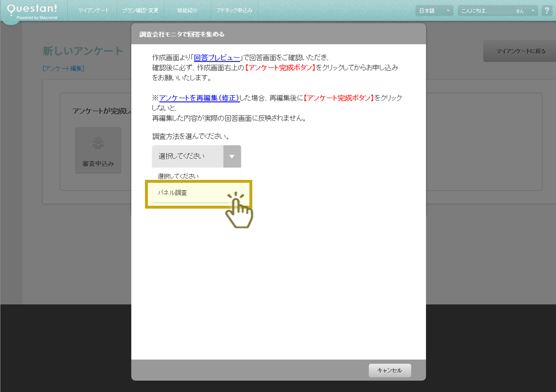This screenshot has width=556, height=392.
Task: Expand the user account dropdown
Action: pos(532,11)
